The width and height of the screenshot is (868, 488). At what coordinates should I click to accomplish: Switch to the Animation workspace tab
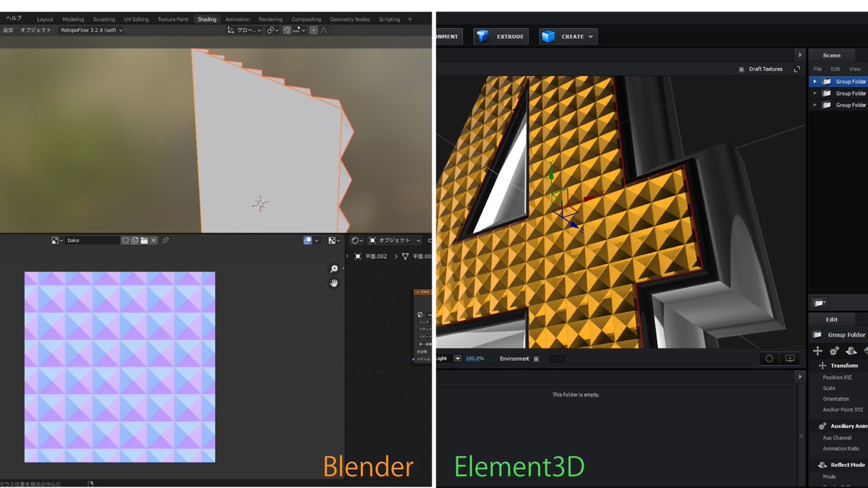click(x=237, y=19)
